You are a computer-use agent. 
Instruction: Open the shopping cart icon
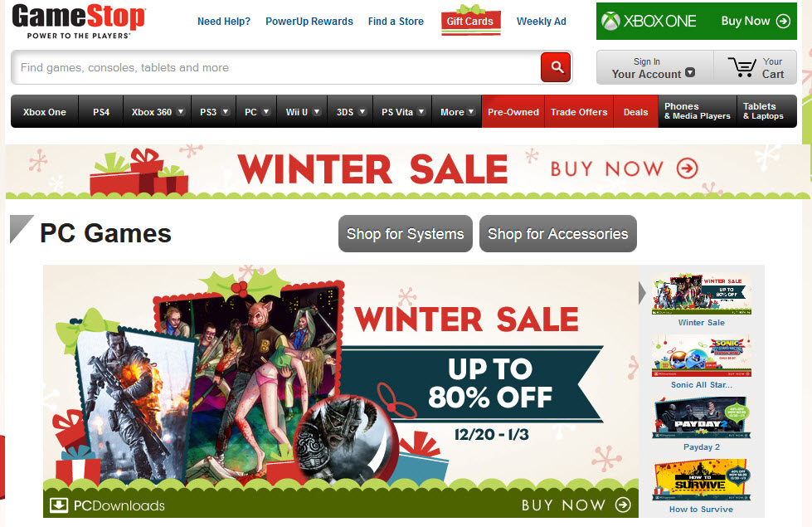click(742, 67)
